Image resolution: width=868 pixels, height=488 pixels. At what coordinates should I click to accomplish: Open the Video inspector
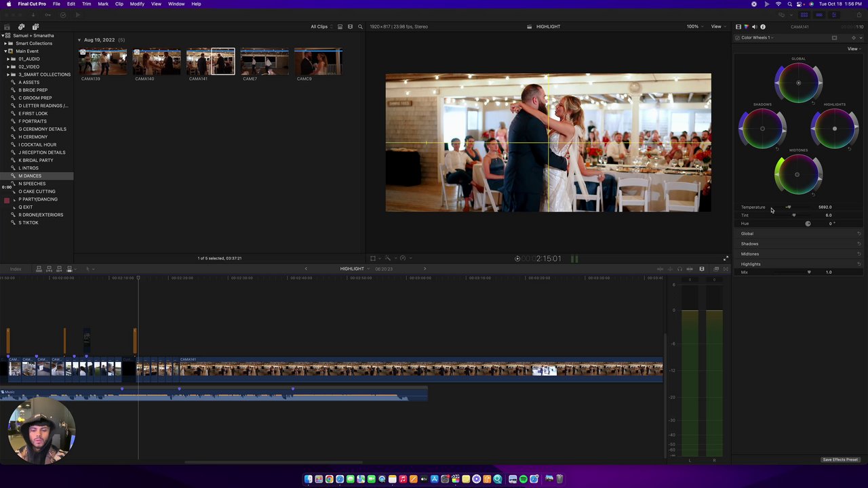[738, 26]
